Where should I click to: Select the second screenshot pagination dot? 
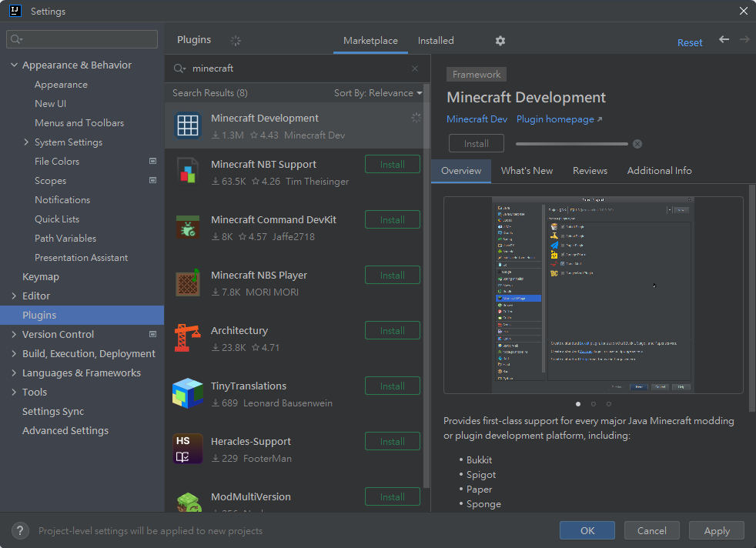pyautogui.click(x=594, y=404)
